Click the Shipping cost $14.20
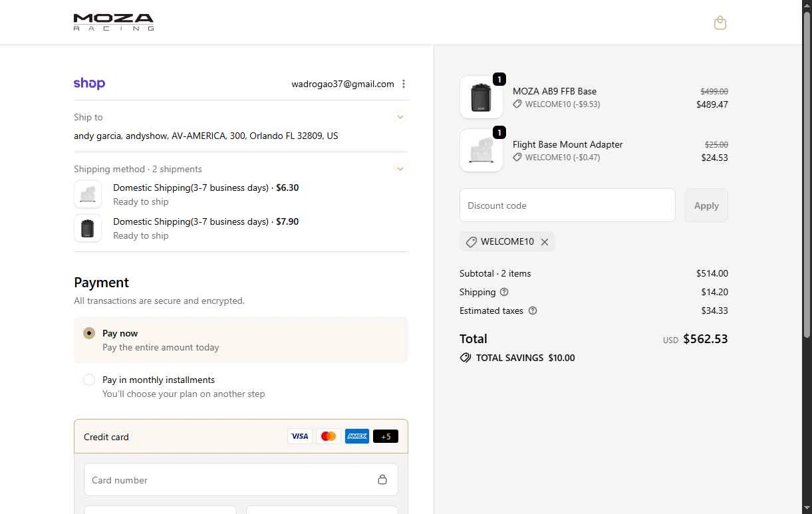Viewport: 812px width, 514px height. click(x=714, y=292)
